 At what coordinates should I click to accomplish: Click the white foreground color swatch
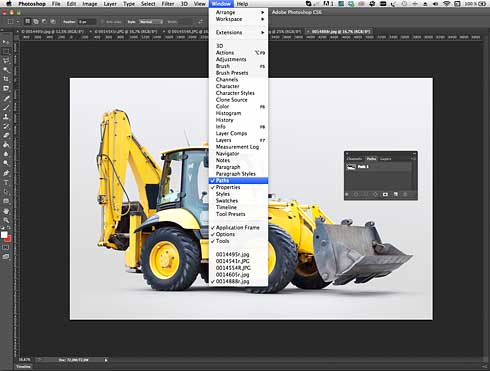click(x=4, y=235)
